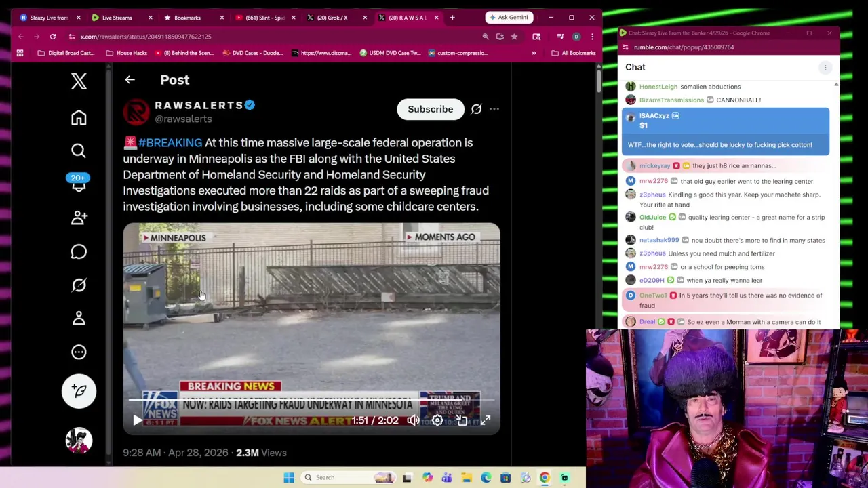The width and height of the screenshot is (868, 488).
Task: Click the x.com address bar
Action: click(271, 37)
